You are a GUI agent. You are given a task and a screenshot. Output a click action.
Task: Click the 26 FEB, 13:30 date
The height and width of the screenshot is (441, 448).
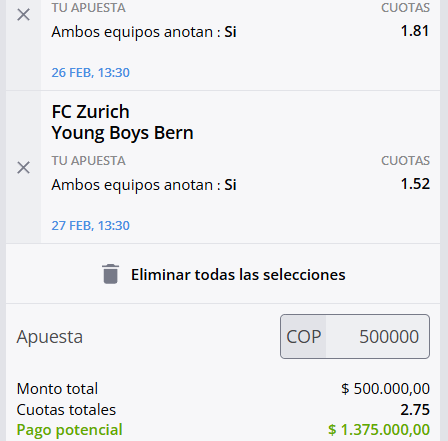pos(90,73)
